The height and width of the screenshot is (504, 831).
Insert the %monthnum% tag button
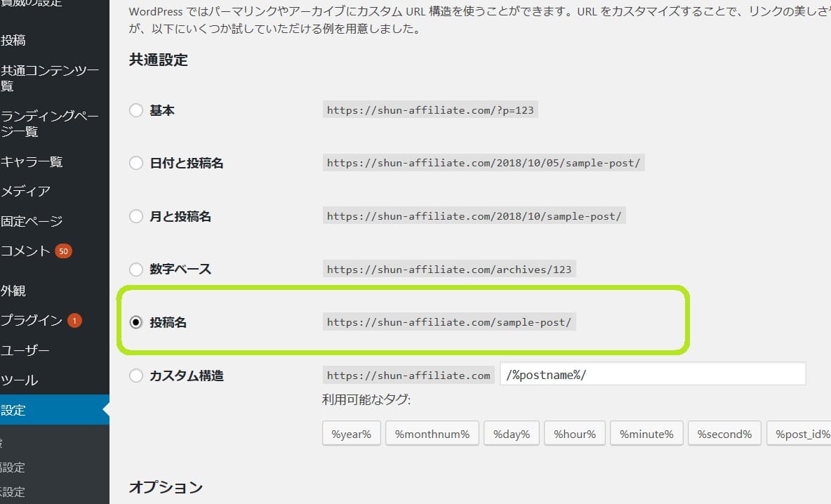click(x=432, y=434)
